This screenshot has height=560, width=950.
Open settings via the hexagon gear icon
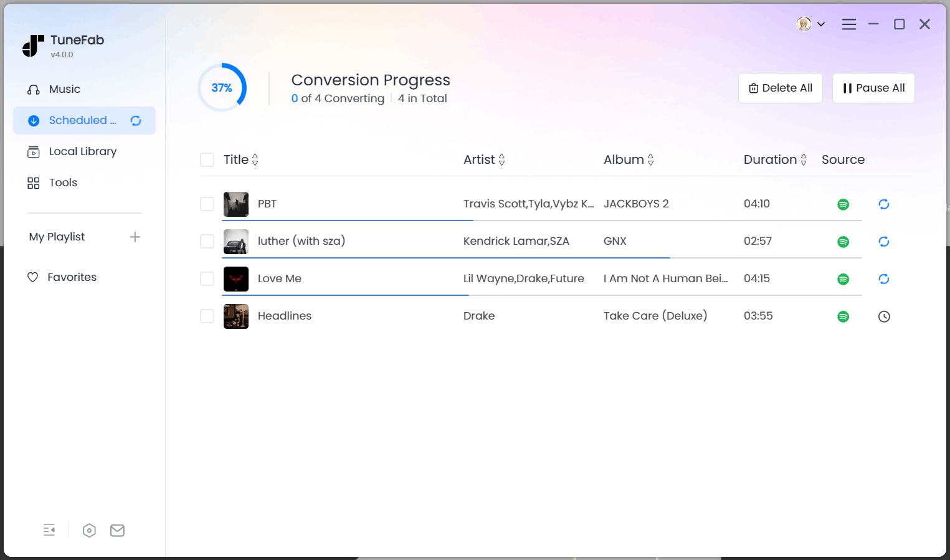point(89,530)
